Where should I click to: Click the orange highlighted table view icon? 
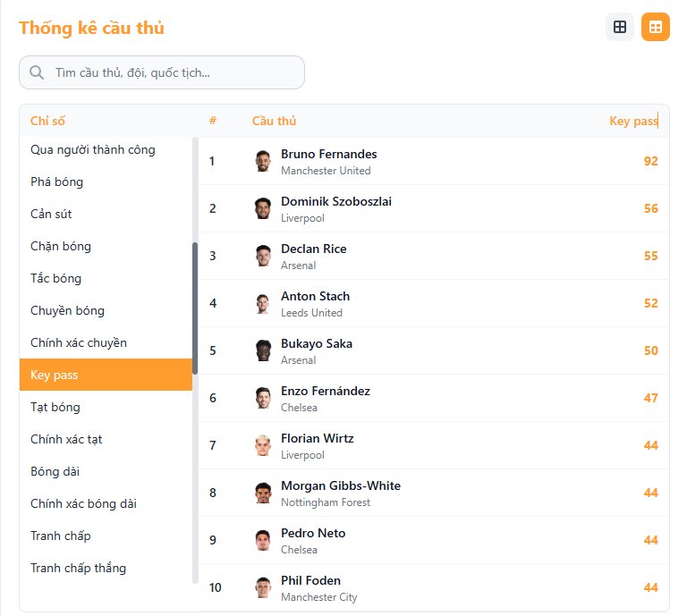coord(655,27)
